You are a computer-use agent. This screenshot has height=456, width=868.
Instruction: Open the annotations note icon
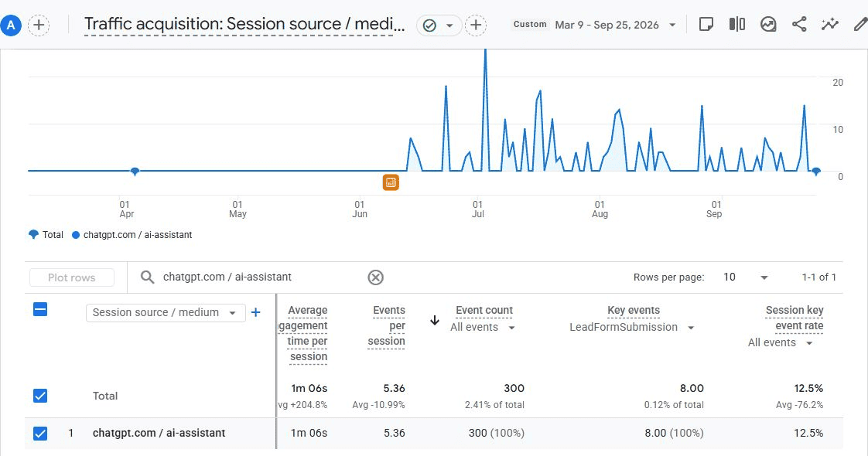coord(706,24)
